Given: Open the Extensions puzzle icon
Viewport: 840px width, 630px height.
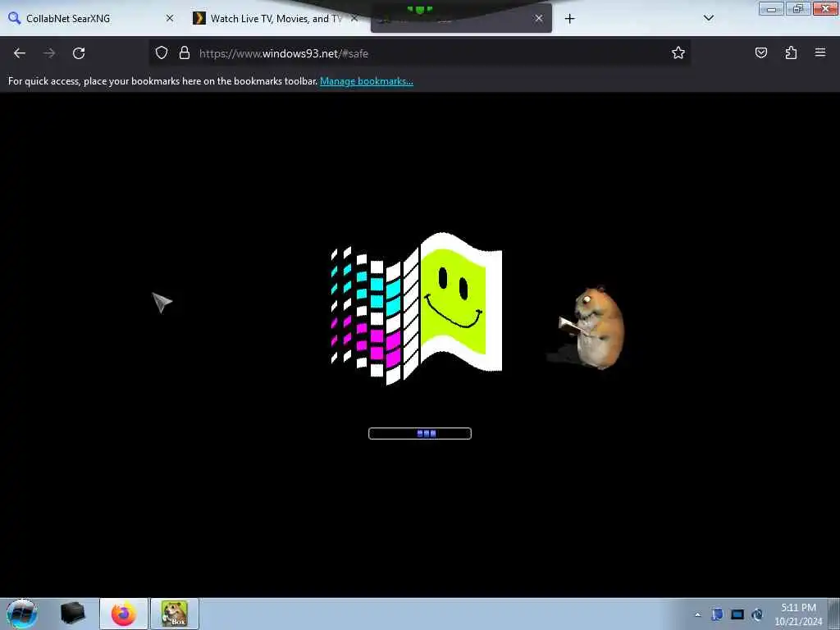Looking at the screenshot, I should click(791, 52).
